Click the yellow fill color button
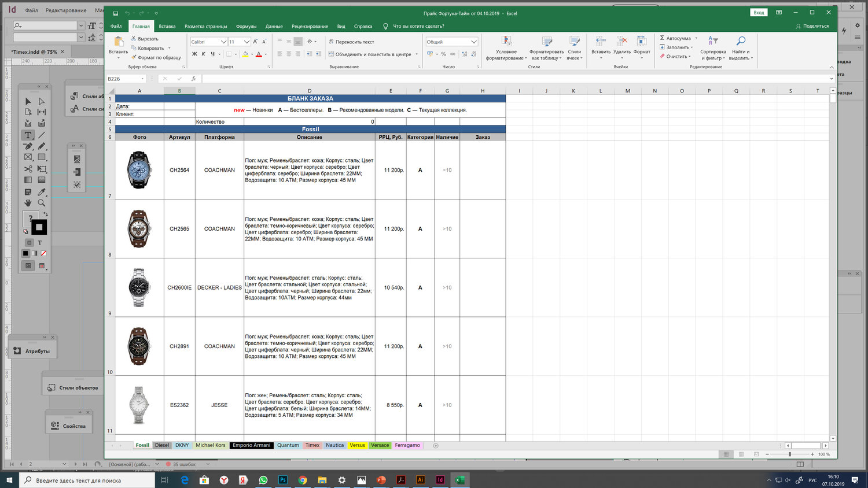Image resolution: width=868 pixels, height=488 pixels. click(x=245, y=54)
